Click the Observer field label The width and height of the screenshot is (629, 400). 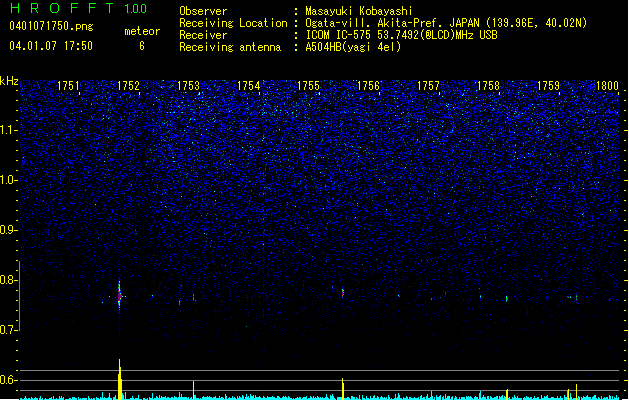click(203, 11)
